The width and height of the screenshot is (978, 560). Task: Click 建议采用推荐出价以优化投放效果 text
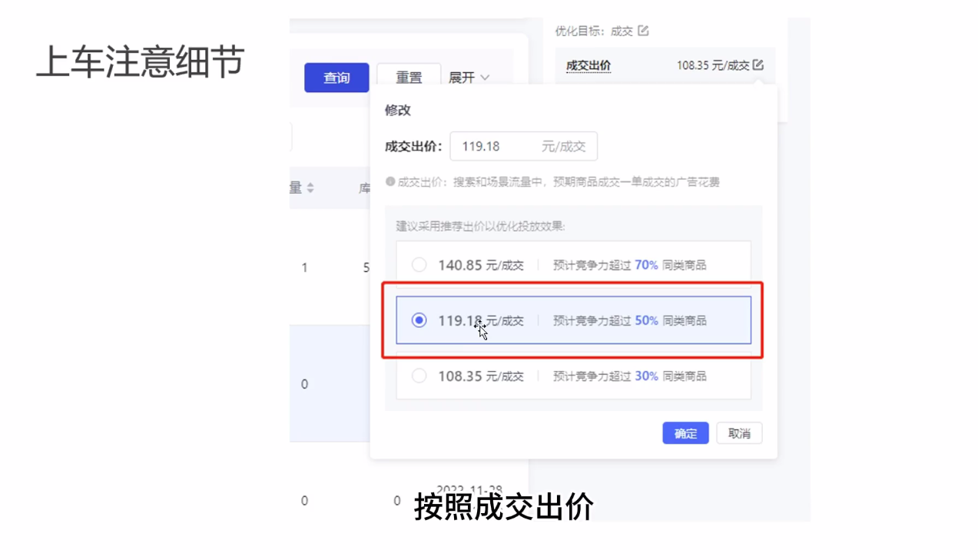point(480,226)
